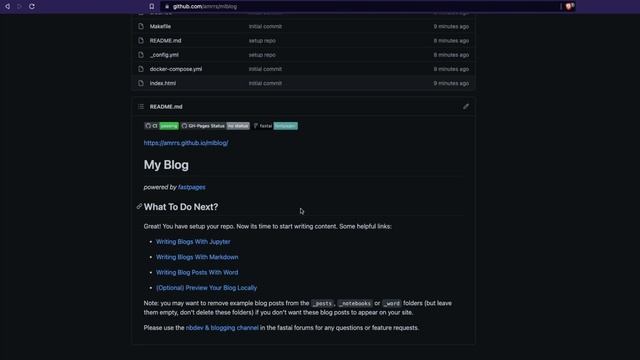
Task: Open Writing Blog Posts With Word link
Action: (197, 272)
